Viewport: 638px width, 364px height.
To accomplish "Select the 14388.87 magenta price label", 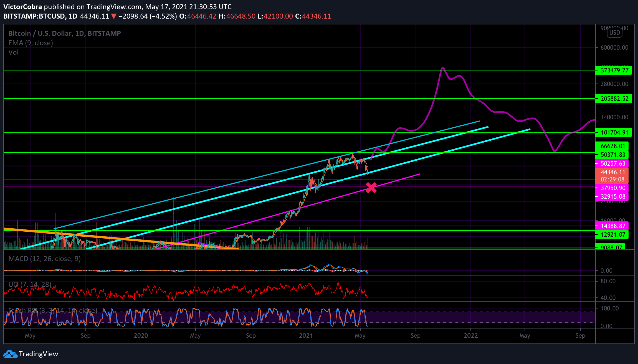I will click(x=612, y=226).
